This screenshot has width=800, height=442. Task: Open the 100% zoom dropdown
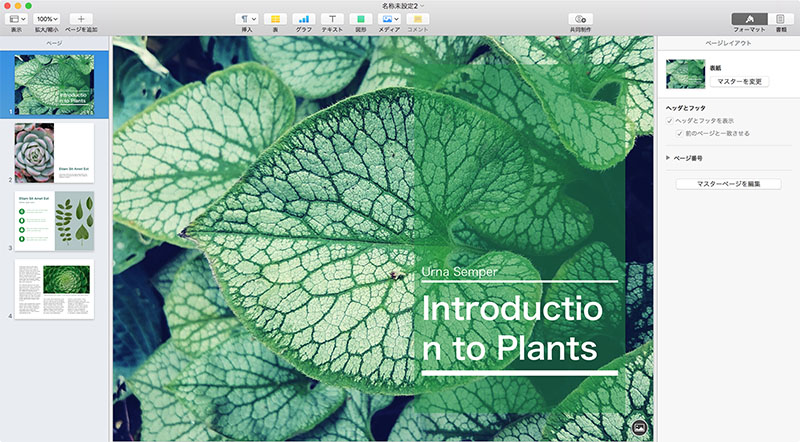point(46,19)
